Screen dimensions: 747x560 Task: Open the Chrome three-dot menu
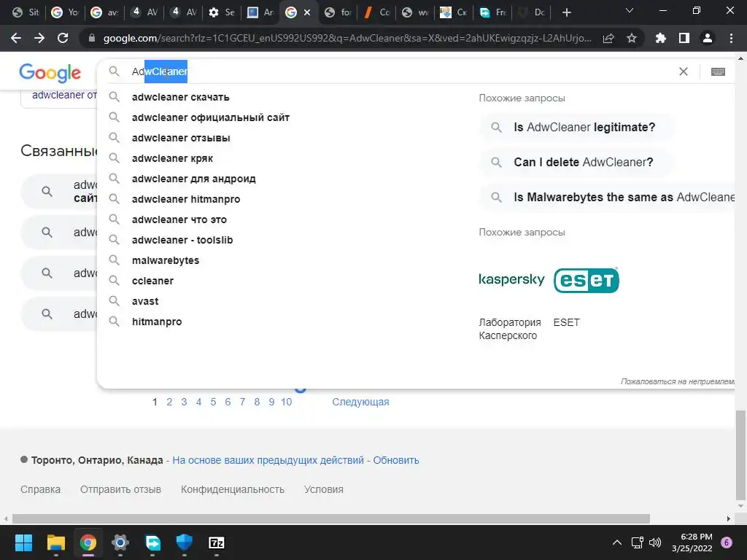(x=731, y=38)
